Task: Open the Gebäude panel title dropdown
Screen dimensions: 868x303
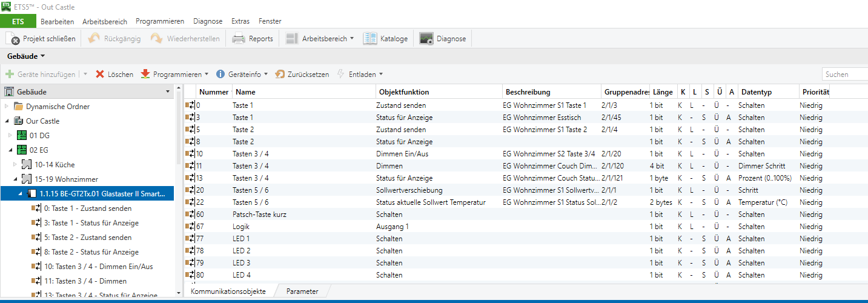Action: tap(43, 56)
